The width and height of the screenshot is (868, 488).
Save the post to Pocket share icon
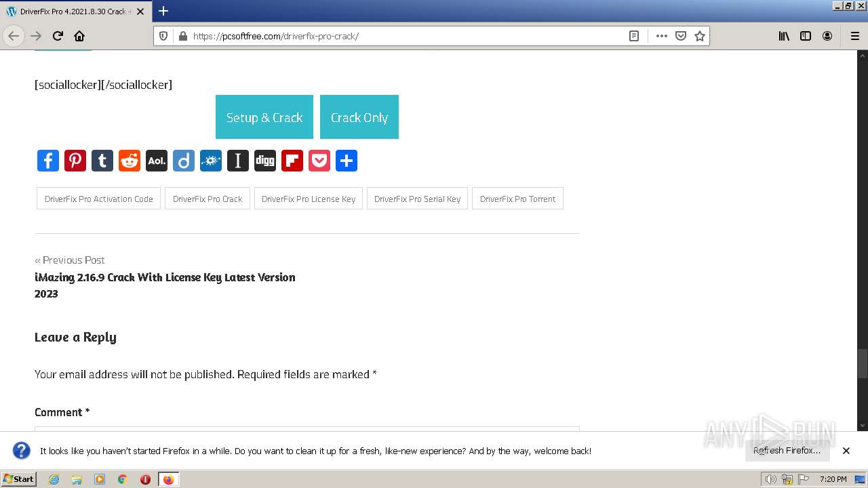tap(319, 161)
